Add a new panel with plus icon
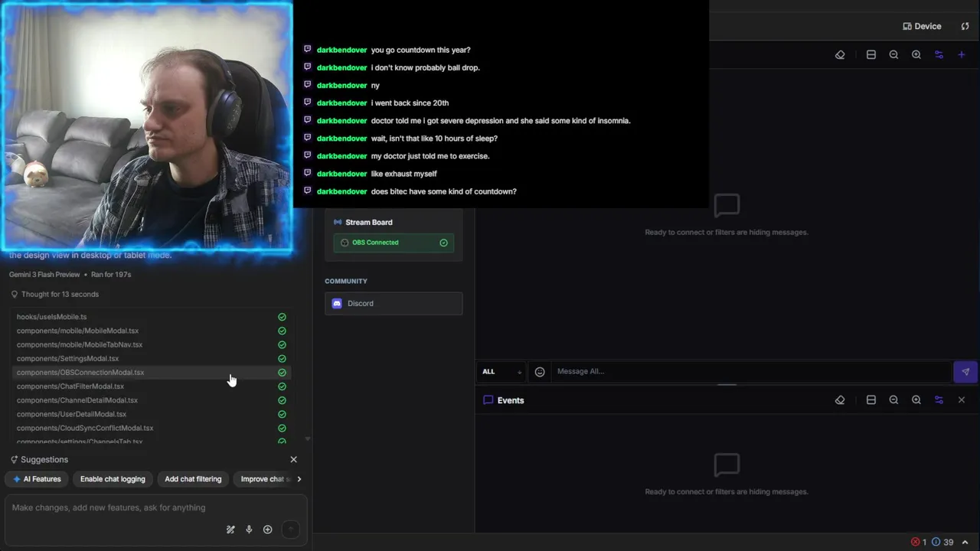Image resolution: width=980 pixels, height=551 pixels. tap(962, 55)
